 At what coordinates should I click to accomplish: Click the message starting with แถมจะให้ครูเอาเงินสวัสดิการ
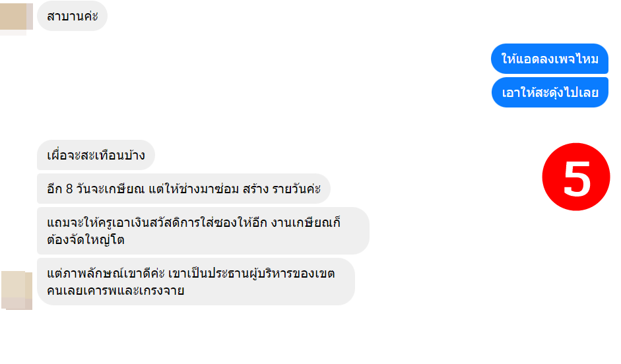(x=203, y=231)
